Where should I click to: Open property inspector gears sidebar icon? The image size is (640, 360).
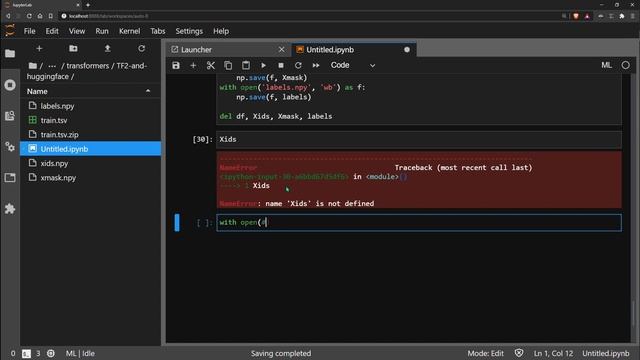click(10, 147)
